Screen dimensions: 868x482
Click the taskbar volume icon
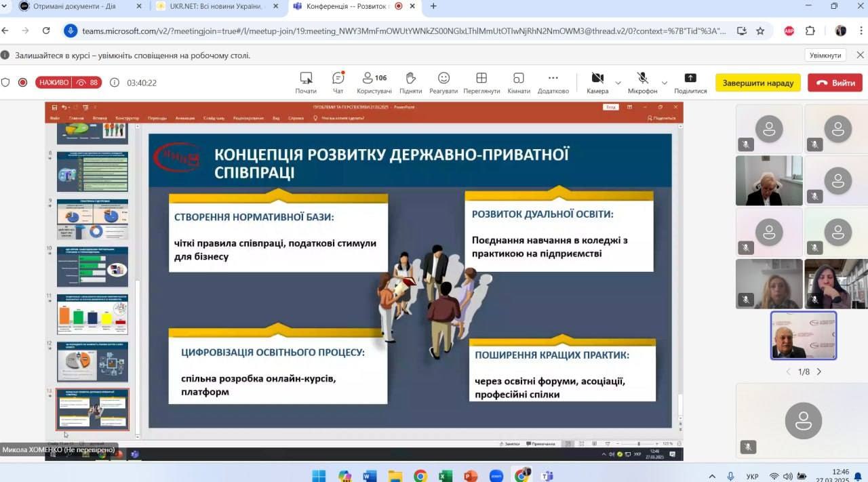coord(788,476)
